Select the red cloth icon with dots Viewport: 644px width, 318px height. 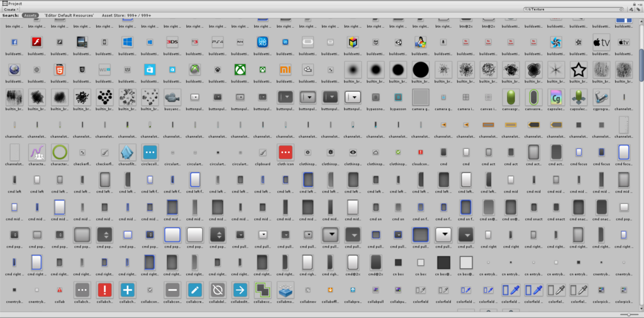click(x=285, y=152)
